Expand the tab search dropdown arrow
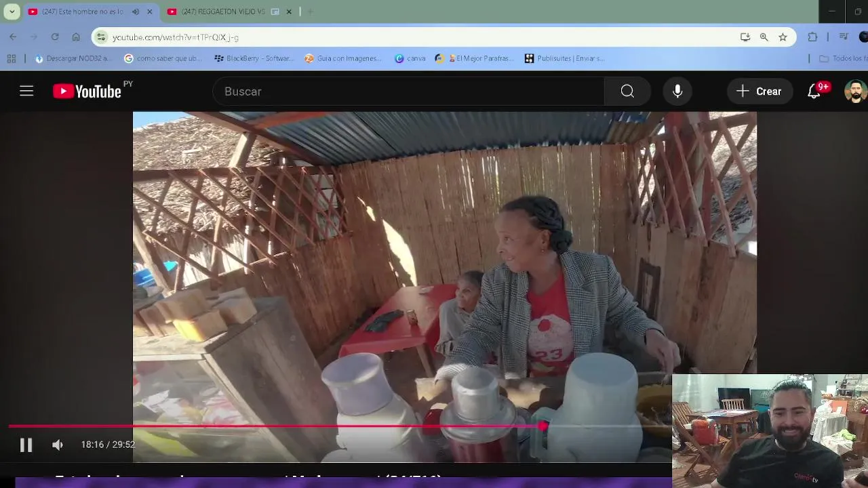 click(x=12, y=12)
